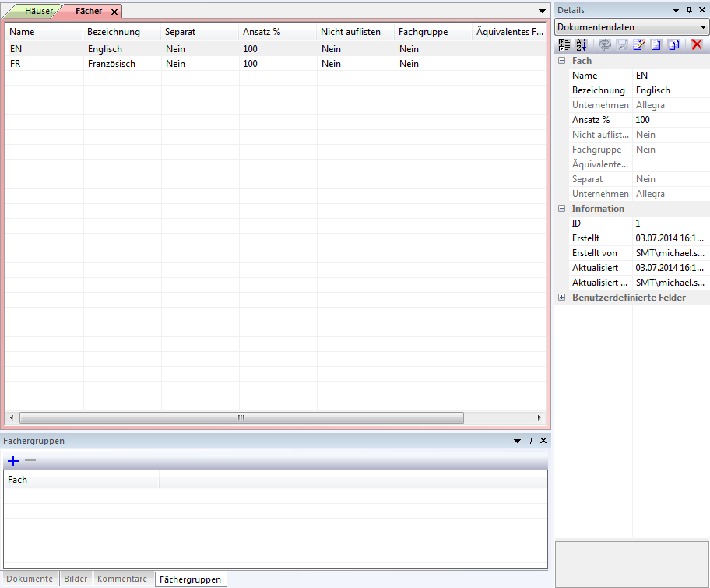Collapse the Fach property section

click(562, 61)
